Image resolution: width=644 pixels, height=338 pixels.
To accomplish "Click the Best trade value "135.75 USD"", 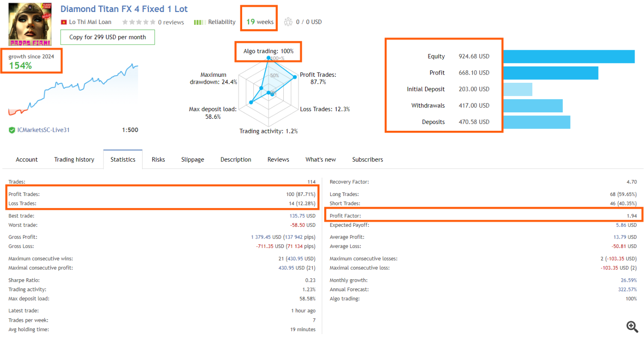I will coord(303,216).
